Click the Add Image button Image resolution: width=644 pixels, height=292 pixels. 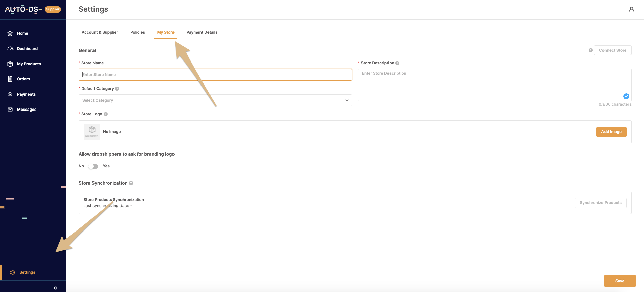pos(611,132)
